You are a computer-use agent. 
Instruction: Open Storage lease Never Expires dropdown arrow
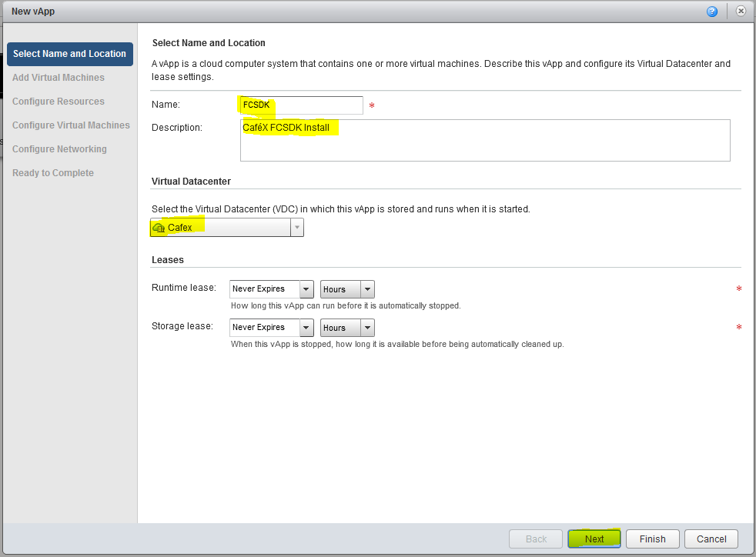(x=306, y=328)
